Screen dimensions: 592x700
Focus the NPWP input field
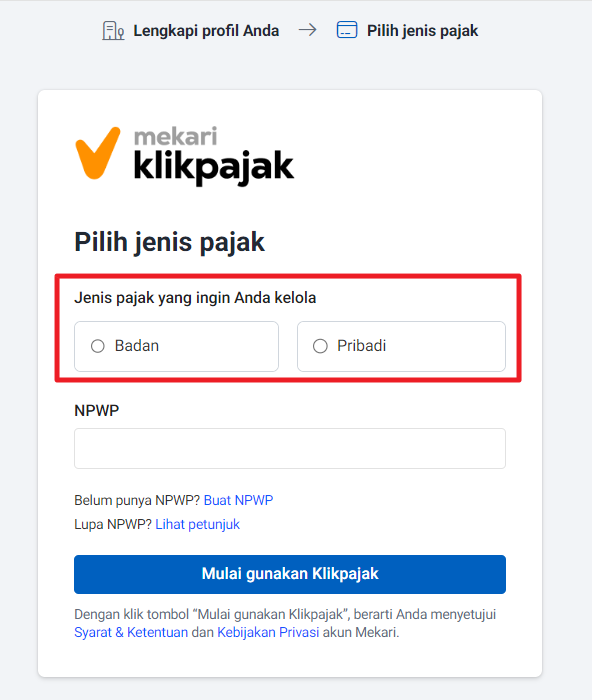[290, 448]
